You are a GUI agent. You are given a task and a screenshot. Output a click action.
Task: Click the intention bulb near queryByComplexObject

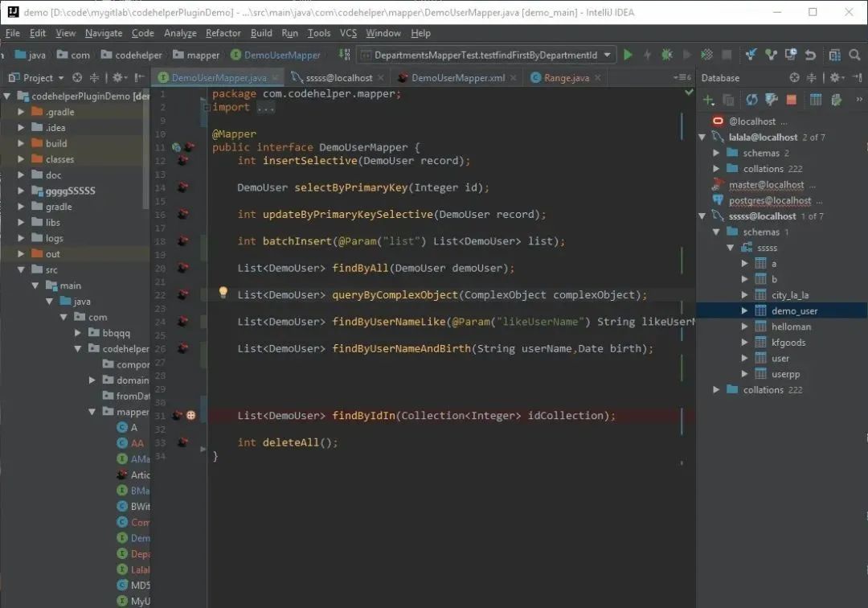click(223, 292)
